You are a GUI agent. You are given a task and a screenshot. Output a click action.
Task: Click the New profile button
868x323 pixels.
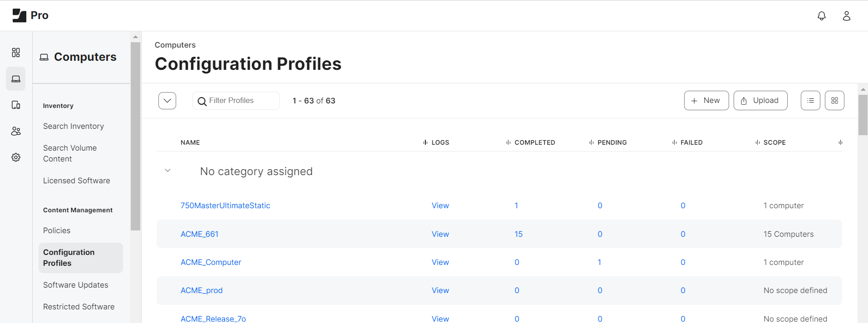coord(706,101)
